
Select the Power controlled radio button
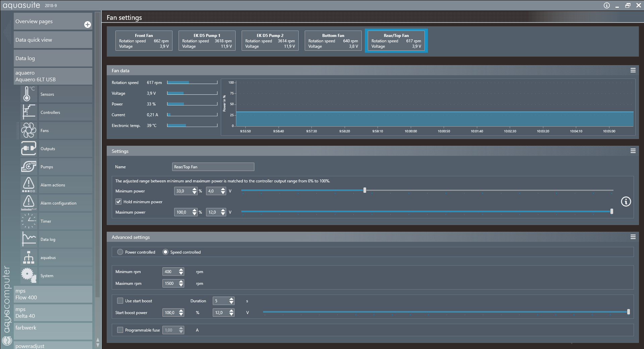pos(120,252)
